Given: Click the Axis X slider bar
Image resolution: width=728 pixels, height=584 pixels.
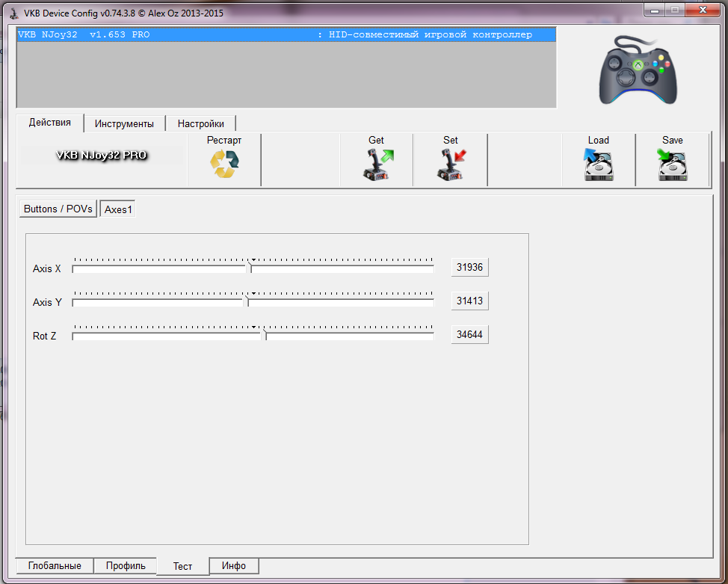Looking at the screenshot, I should click(x=253, y=268).
